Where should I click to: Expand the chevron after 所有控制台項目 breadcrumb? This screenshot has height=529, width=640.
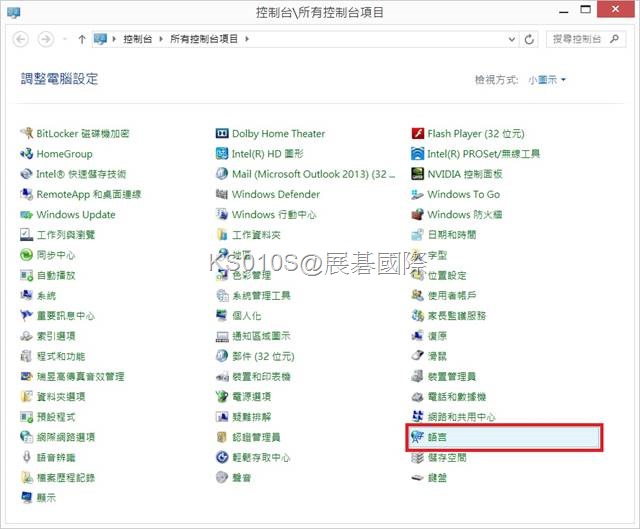pyautogui.click(x=247, y=39)
